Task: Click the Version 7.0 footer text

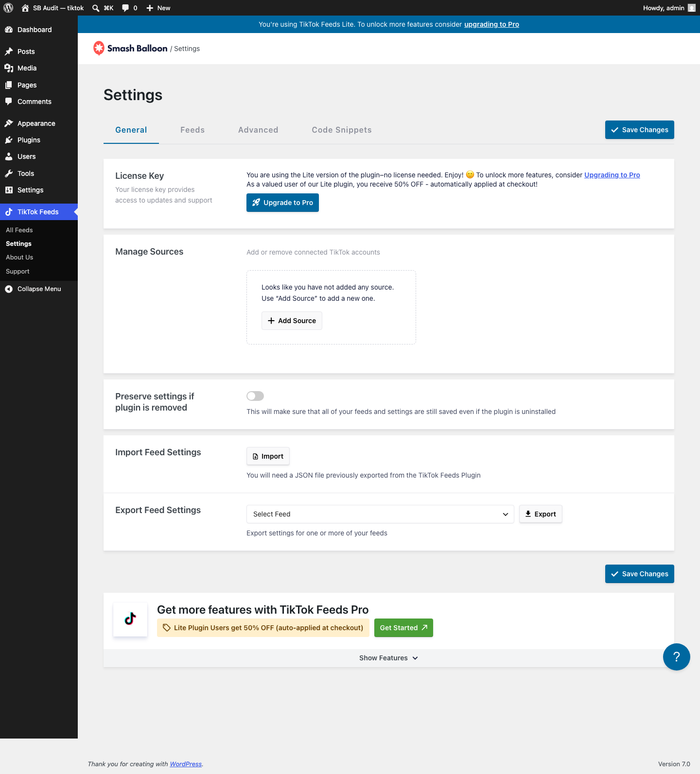Action: click(674, 764)
